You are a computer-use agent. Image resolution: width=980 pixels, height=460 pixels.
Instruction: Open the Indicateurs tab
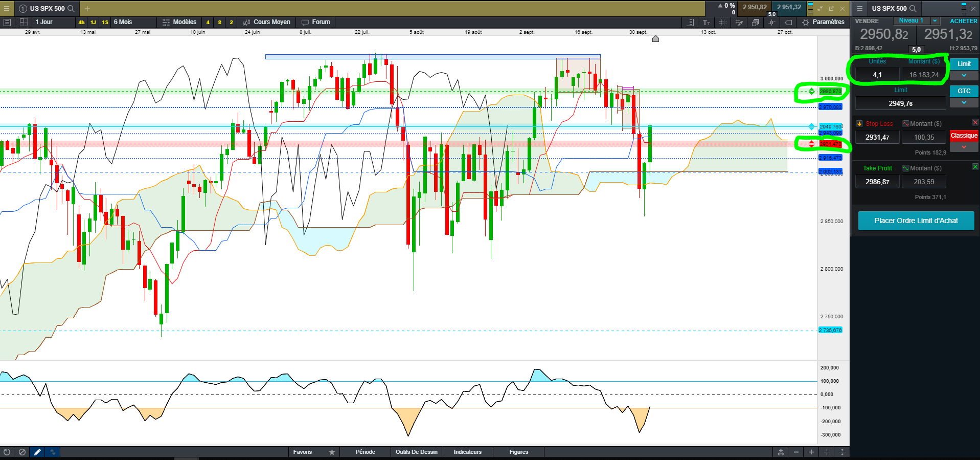468,452
